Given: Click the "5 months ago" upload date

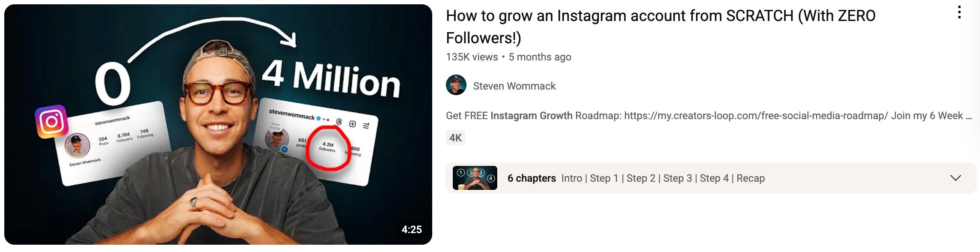Looking at the screenshot, I should (540, 57).
